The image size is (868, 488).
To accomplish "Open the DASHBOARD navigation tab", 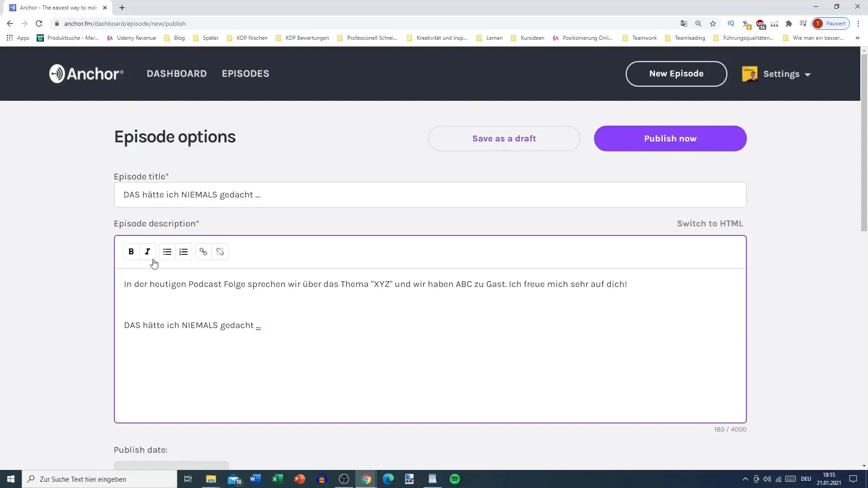I will pos(176,73).
